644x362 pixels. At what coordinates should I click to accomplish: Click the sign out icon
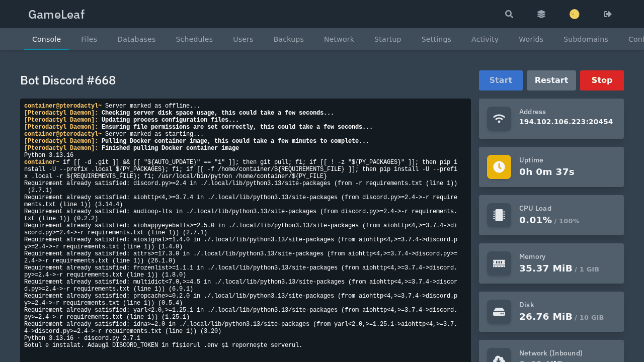coord(608,14)
